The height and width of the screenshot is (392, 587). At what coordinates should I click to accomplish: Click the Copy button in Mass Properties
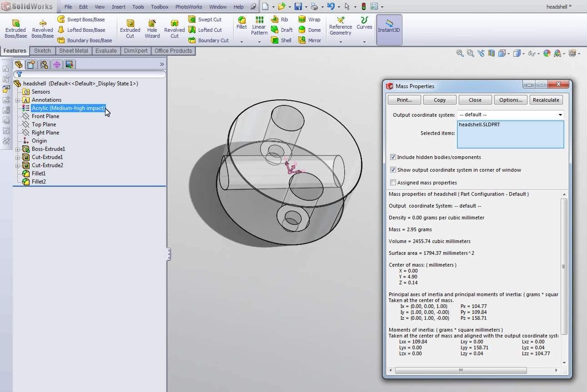(x=440, y=100)
